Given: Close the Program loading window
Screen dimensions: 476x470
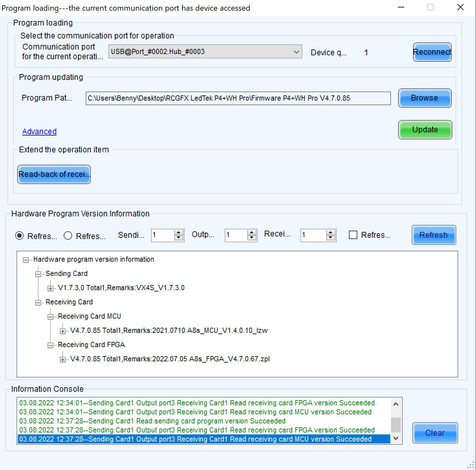Looking at the screenshot, I should click(x=460, y=7).
